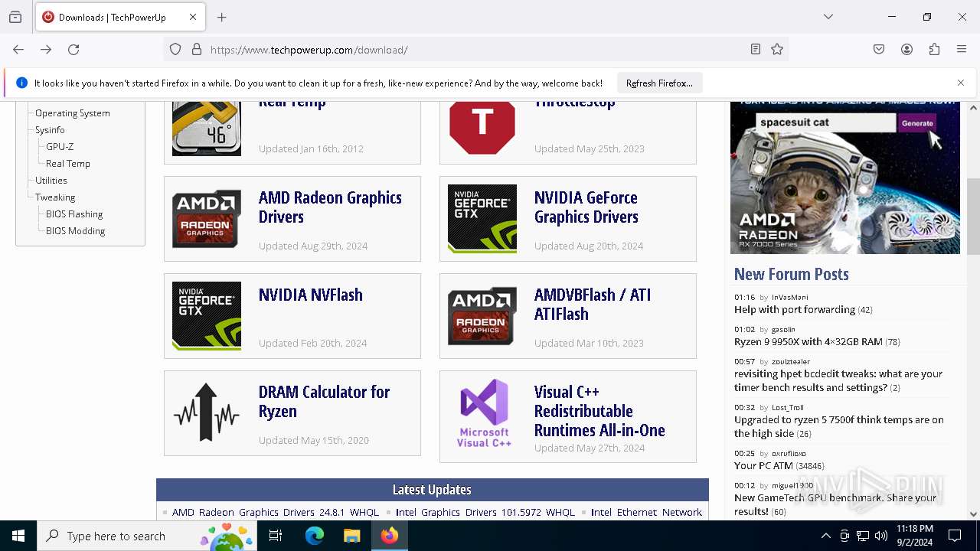Open revisiting hpet bcdedit tweaks post
Viewport: 980px width, 551px height.
[x=838, y=381]
